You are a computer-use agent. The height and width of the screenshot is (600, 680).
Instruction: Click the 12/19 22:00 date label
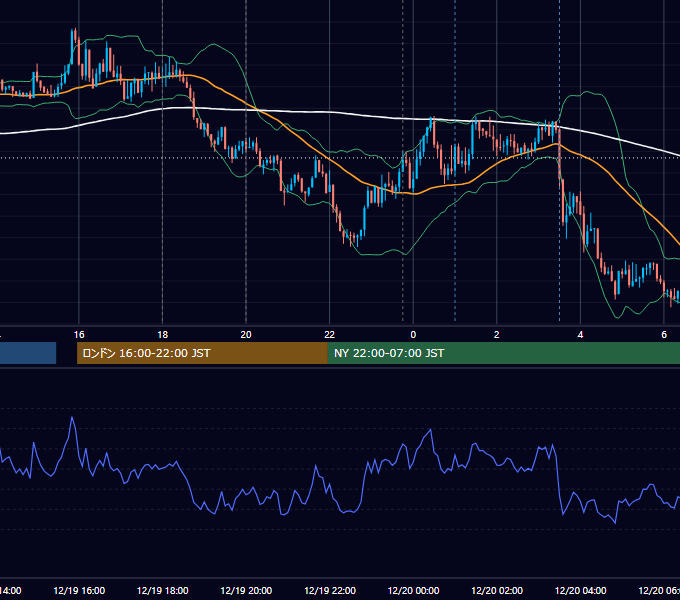tap(330, 590)
